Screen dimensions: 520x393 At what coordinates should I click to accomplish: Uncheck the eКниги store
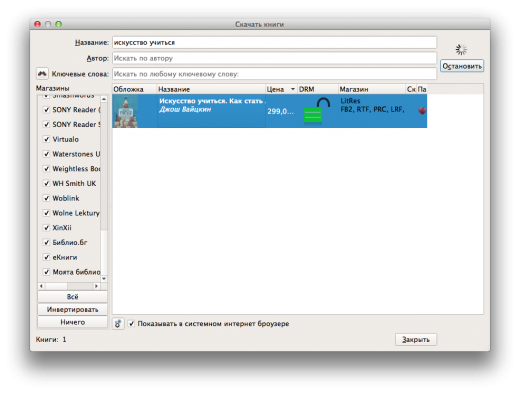(x=46, y=257)
